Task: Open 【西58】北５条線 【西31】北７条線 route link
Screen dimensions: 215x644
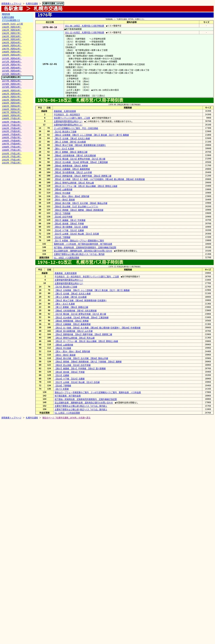Action: 99,179
